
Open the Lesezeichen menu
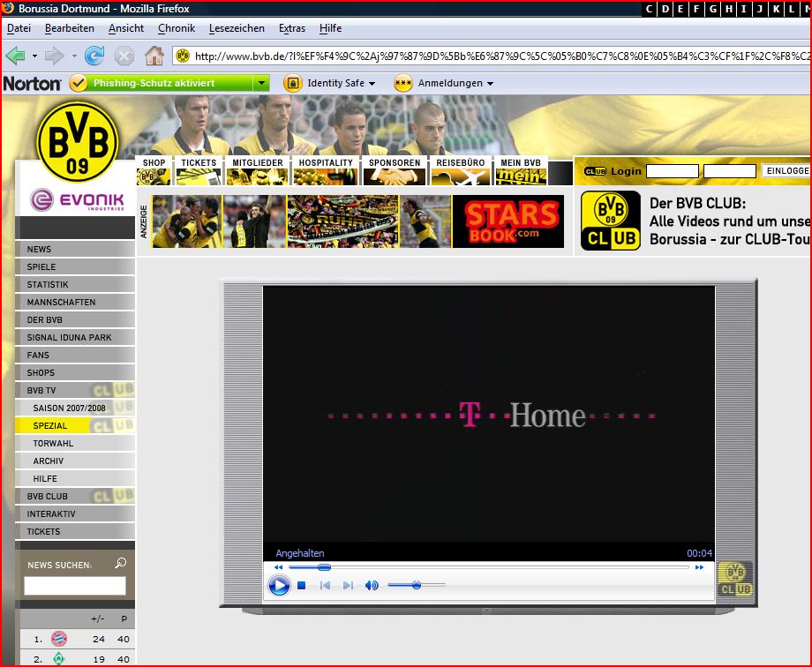[x=237, y=28]
